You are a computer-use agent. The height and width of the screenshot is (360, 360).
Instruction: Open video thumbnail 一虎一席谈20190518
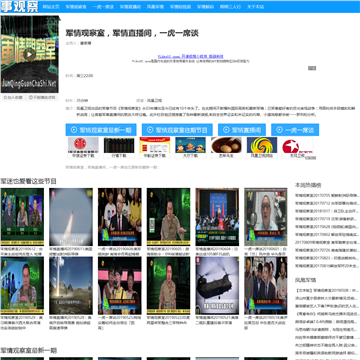[266, 285]
